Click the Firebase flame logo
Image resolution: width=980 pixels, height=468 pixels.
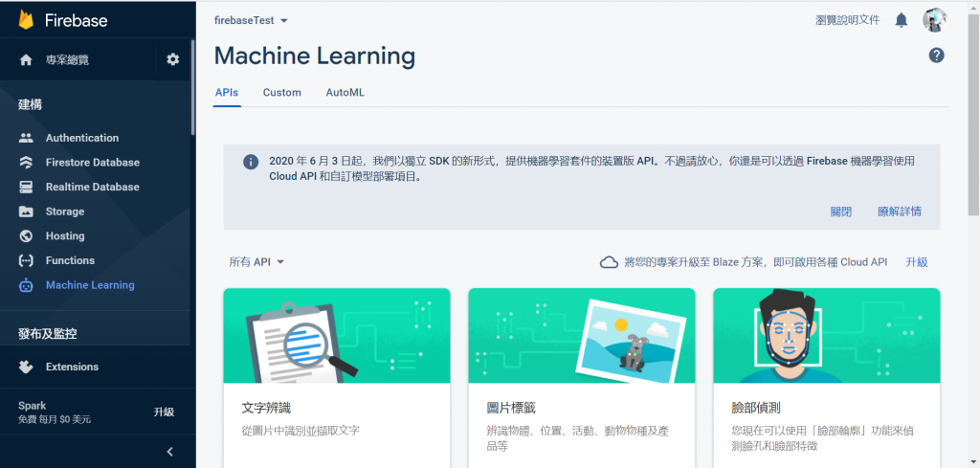tap(26, 20)
